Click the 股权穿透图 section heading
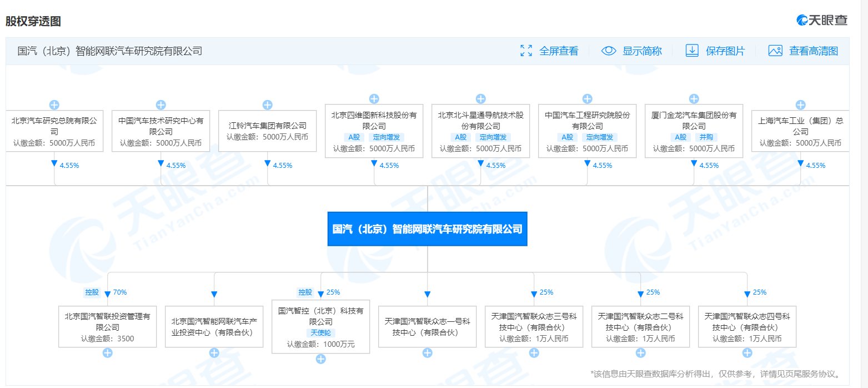The height and width of the screenshot is (388, 868). pos(33,21)
